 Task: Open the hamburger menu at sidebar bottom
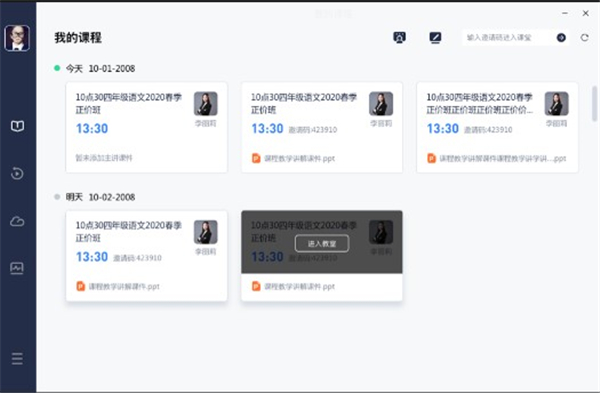(17, 359)
